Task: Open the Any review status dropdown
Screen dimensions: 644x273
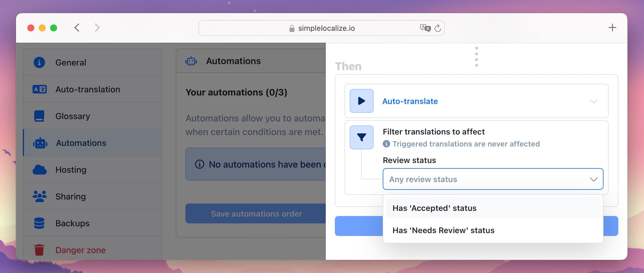Action: click(493, 179)
